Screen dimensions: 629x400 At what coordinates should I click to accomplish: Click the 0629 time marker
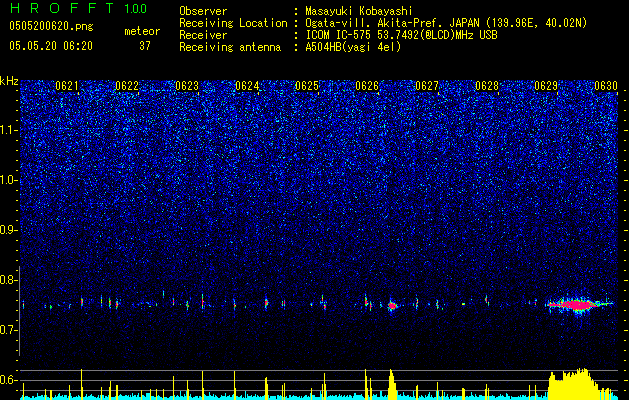(x=546, y=86)
